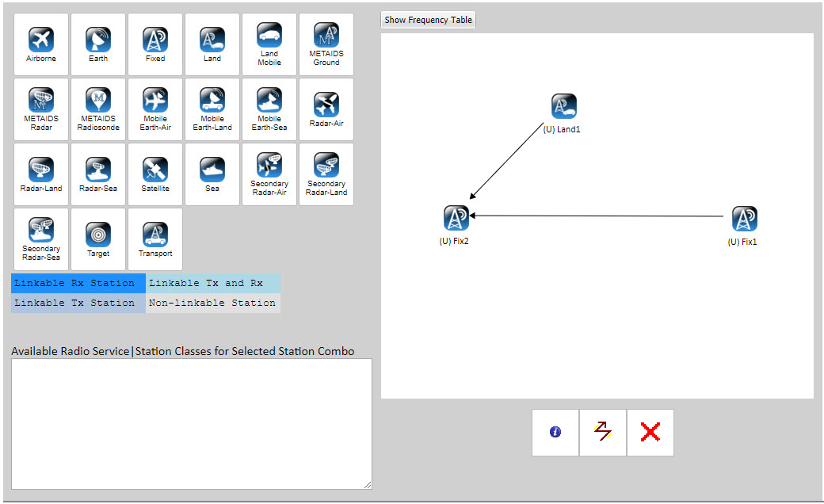Viewport: 824px width, 504px height.
Task: Pick the Transport station icon
Action: (x=154, y=233)
